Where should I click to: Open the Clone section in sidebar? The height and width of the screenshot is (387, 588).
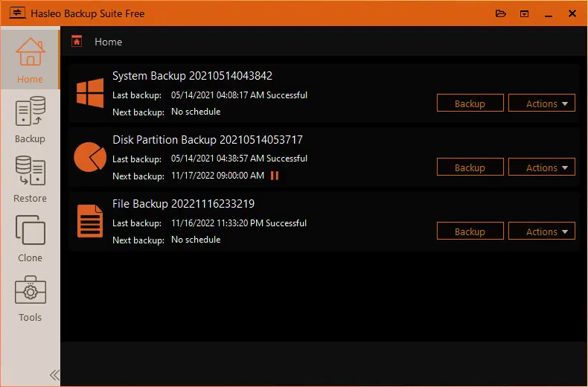pos(30,239)
